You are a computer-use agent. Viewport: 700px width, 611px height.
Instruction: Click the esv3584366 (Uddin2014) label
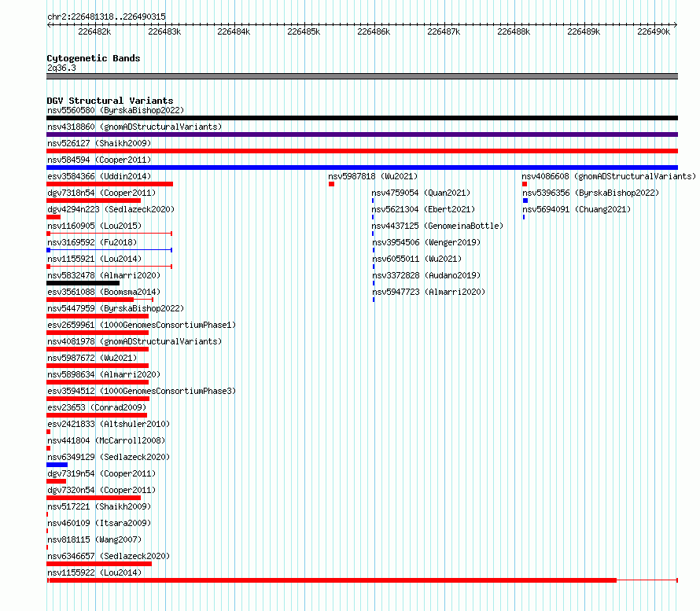point(99,176)
